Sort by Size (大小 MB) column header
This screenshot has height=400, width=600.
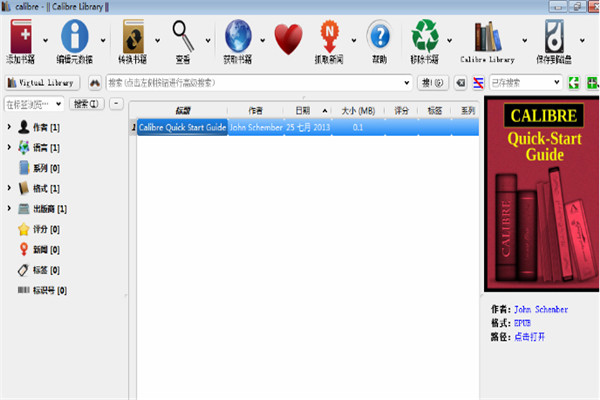click(x=358, y=111)
